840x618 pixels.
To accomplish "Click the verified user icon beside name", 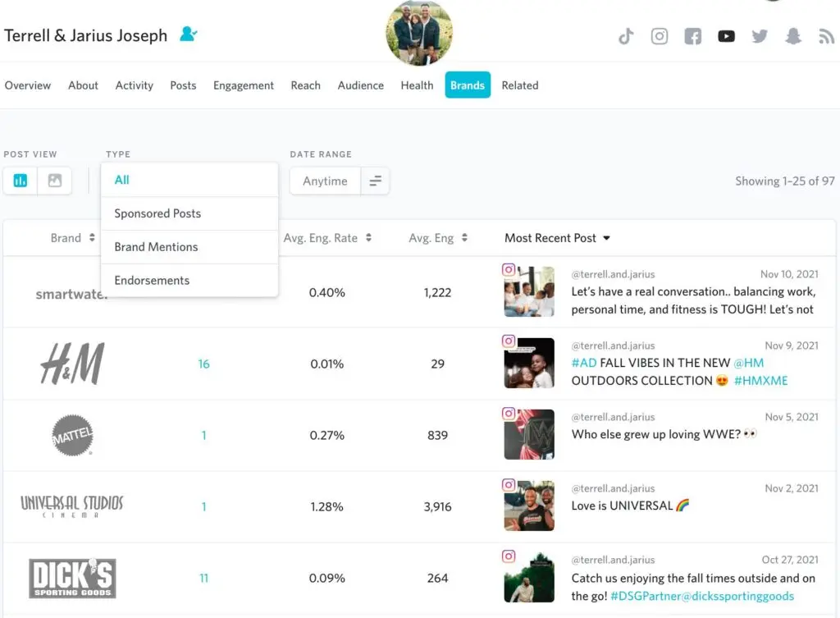I will [188, 34].
